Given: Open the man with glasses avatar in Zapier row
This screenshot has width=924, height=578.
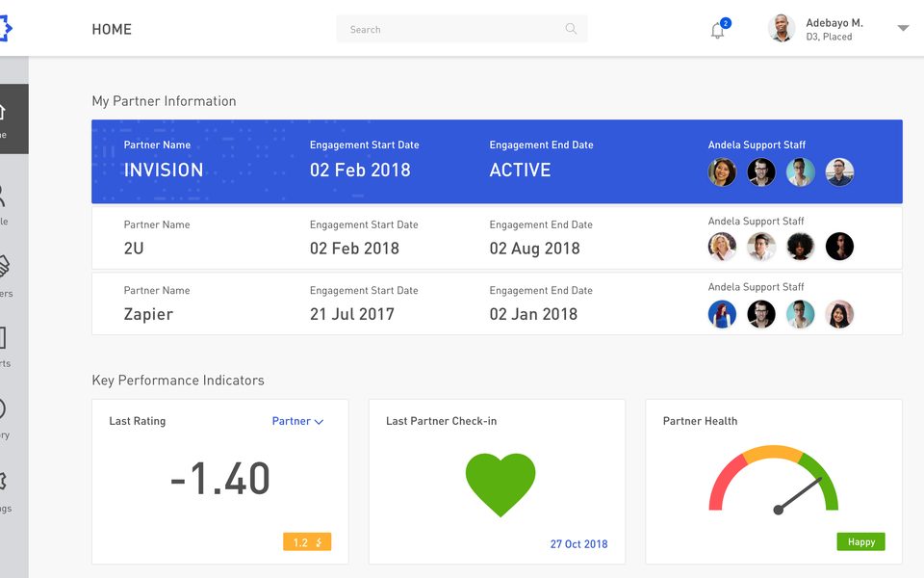Looking at the screenshot, I should click(x=761, y=314).
